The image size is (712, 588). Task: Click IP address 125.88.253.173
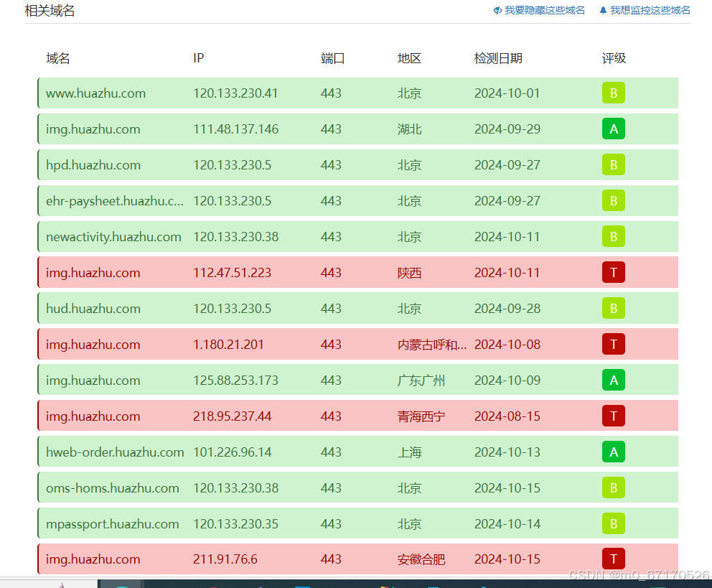pos(235,380)
